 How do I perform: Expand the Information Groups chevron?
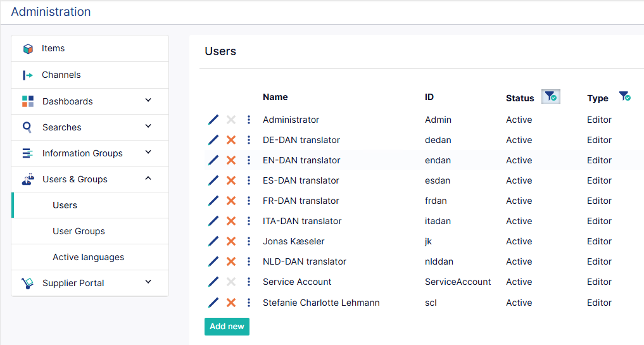coord(148,152)
